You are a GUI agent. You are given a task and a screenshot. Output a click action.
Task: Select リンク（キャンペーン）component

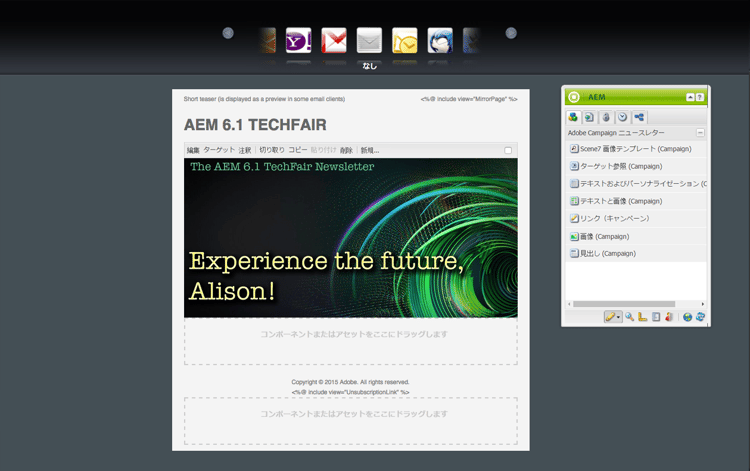coord(636,219)
